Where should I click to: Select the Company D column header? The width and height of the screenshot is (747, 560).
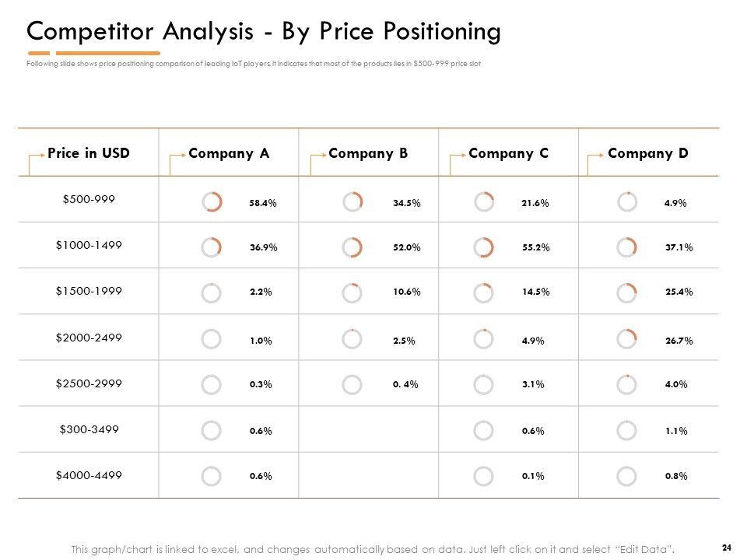(647, 153)
